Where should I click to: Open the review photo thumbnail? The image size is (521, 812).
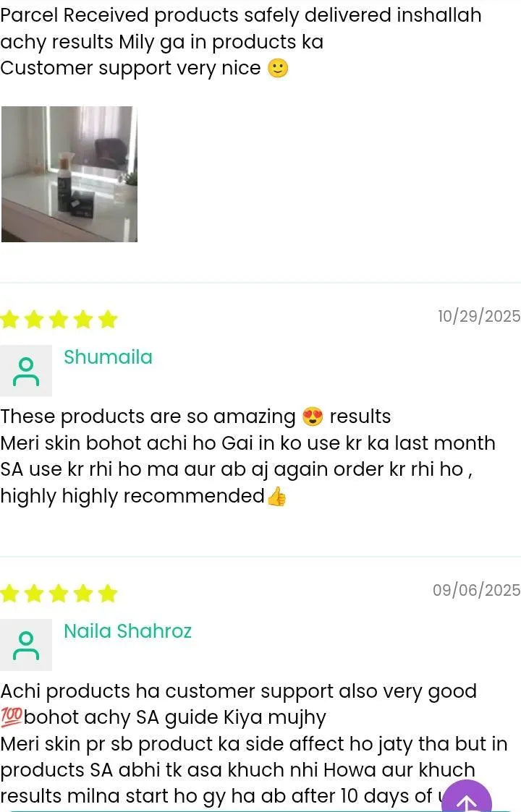coord(69,174)
